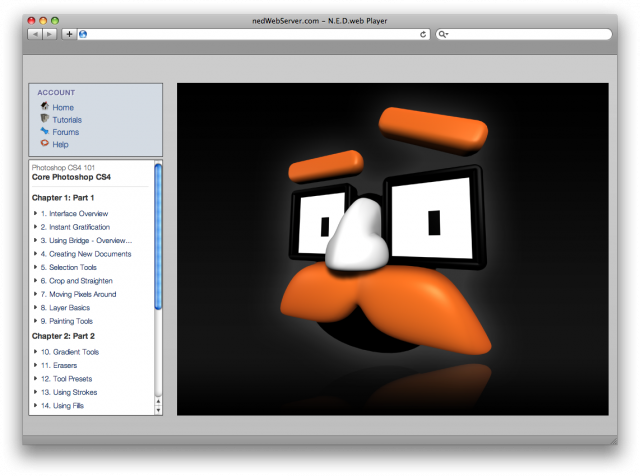The image size is (640, 476).
Task: Click the blue scrollbar thumb in lesson list
Action: coord(158,236)
